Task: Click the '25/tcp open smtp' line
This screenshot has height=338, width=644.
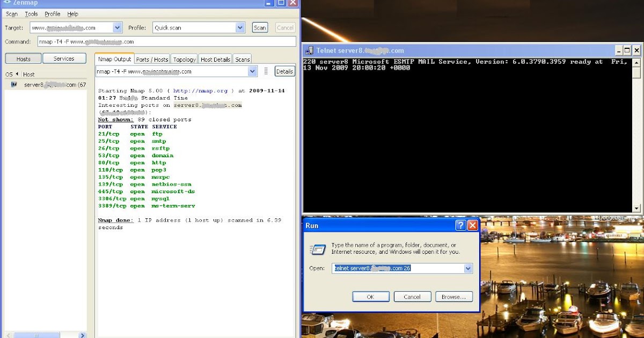Action: [132, 141]
